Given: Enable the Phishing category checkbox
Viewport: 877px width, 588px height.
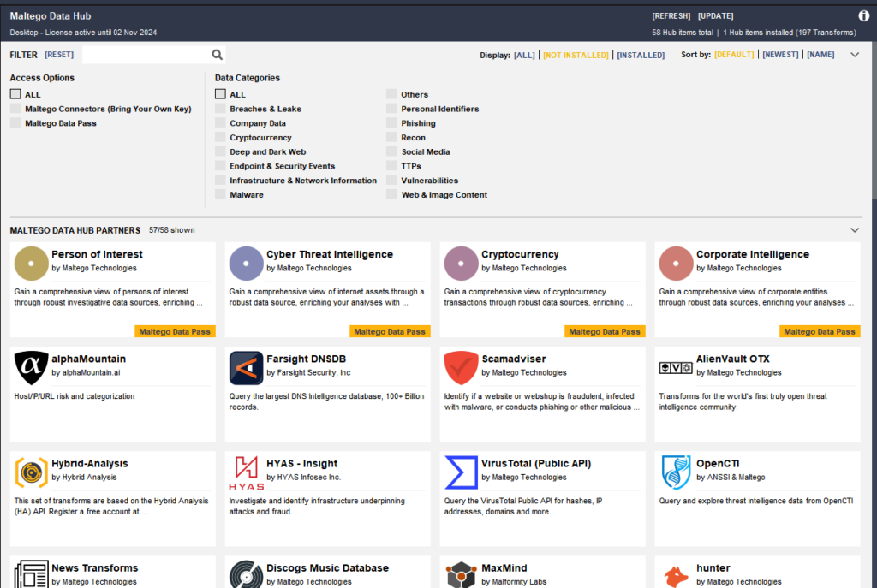Looking at the screenshot, I should click(x=391, y=123).
